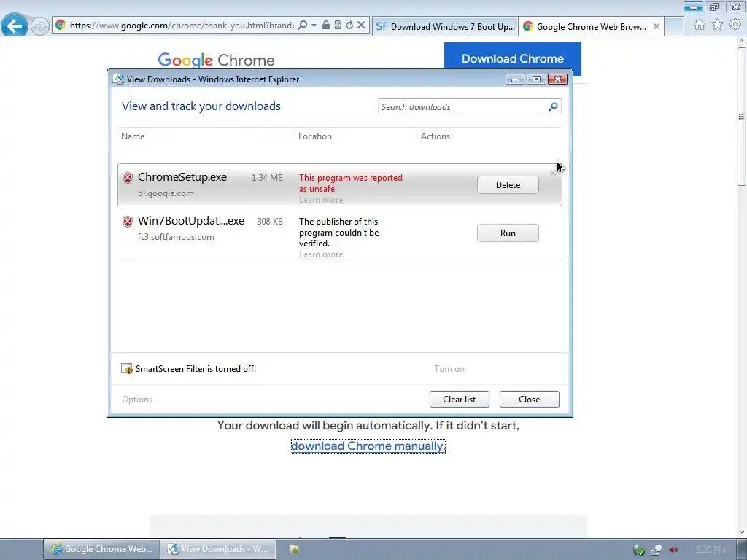Remove ChromeSetup.exe row with small X

(x=553, y=172)
